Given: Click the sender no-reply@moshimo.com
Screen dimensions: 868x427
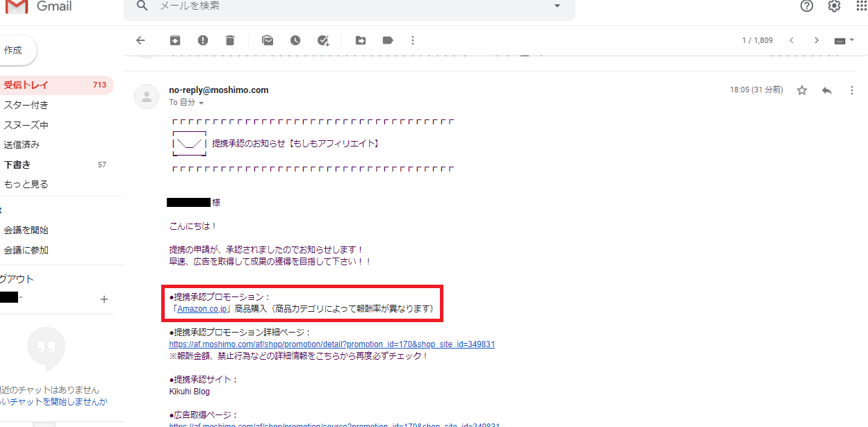Looking at the screenshot, I should coord(219,90).
